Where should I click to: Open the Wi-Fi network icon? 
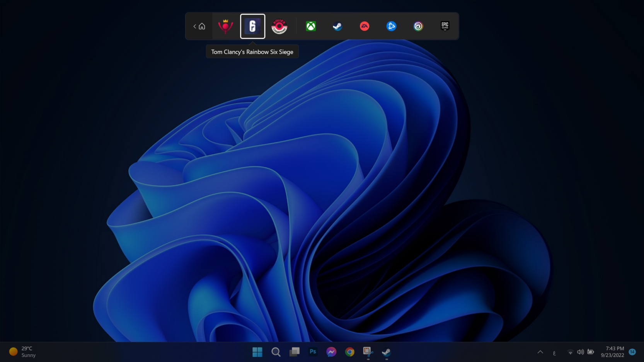coord(570,352)
